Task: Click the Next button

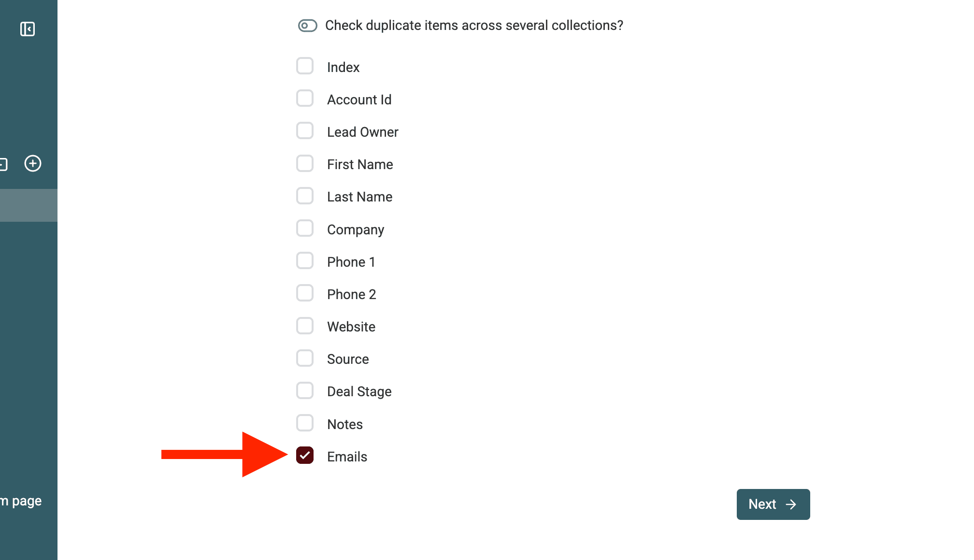Action: [773, 504]
